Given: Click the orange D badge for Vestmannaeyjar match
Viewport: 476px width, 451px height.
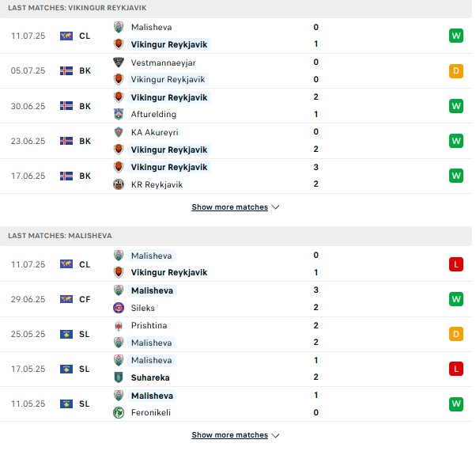Looking at the screenshot, I should pyautogui.click(x=456, y=71).
